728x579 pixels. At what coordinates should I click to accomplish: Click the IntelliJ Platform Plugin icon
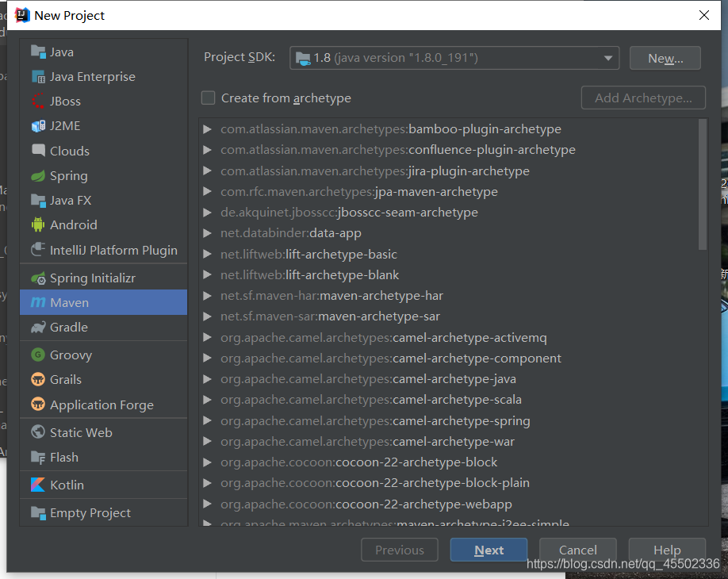coord(38,250)
